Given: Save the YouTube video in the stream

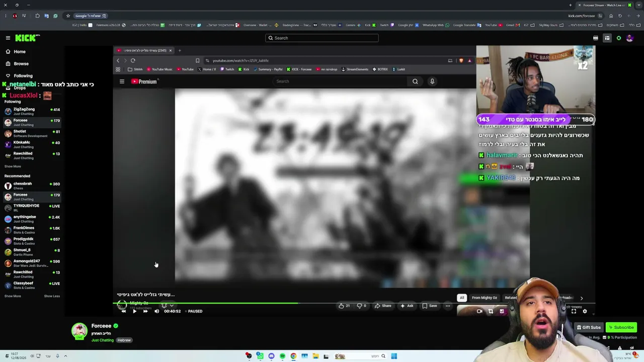Looking at the screenshot, I should tap(430, 306).
